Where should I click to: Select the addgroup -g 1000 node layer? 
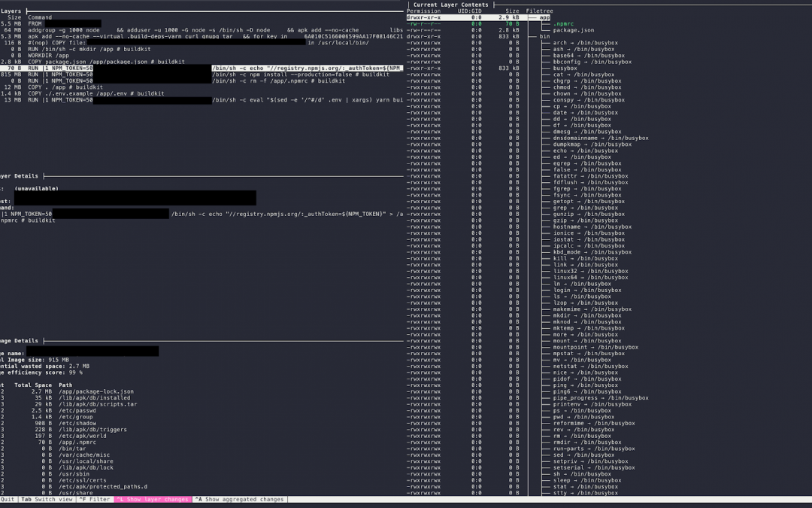click(x=202, y=30)
